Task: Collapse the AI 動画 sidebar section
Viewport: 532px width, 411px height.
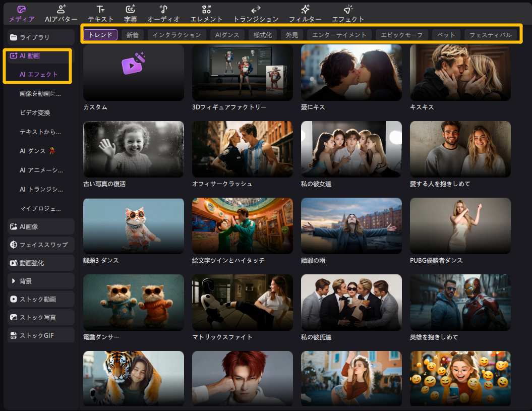Action: (38, 56)
